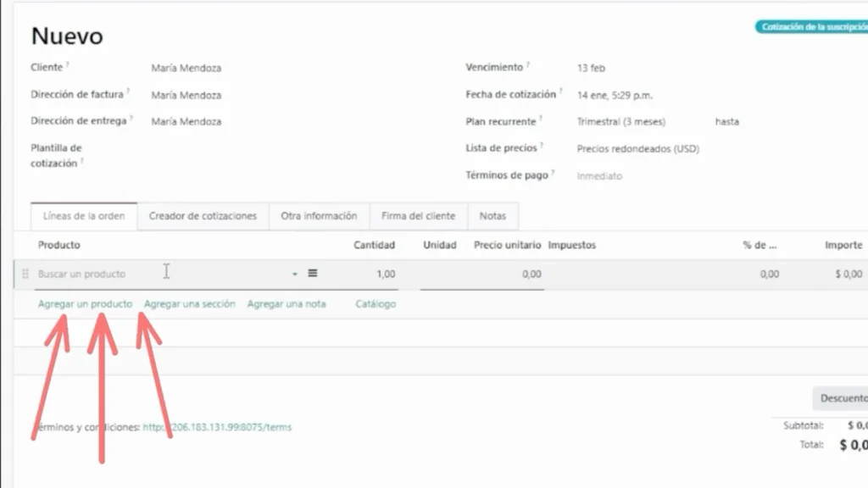Open the Catálogo link
The width and height of the screenshot is (868, 488).
click(376, 304)
